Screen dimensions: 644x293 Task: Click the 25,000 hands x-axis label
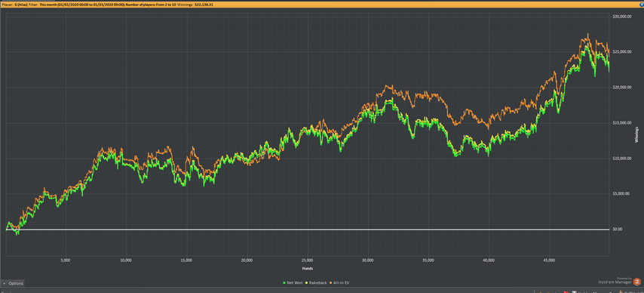coord(307,261)
